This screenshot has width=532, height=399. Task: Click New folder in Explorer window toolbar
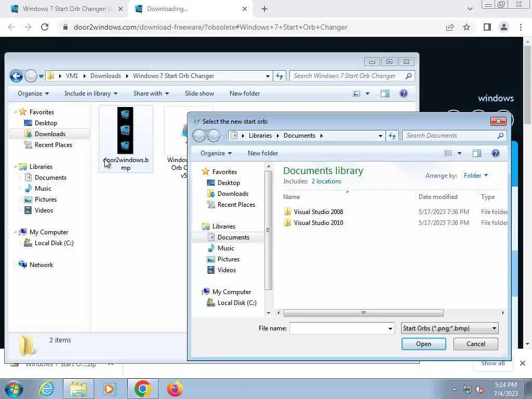click(245, 94)
